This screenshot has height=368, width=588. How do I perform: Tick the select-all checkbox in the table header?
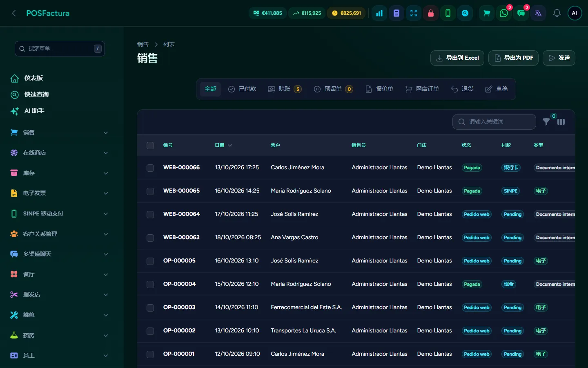coord(150,146)
